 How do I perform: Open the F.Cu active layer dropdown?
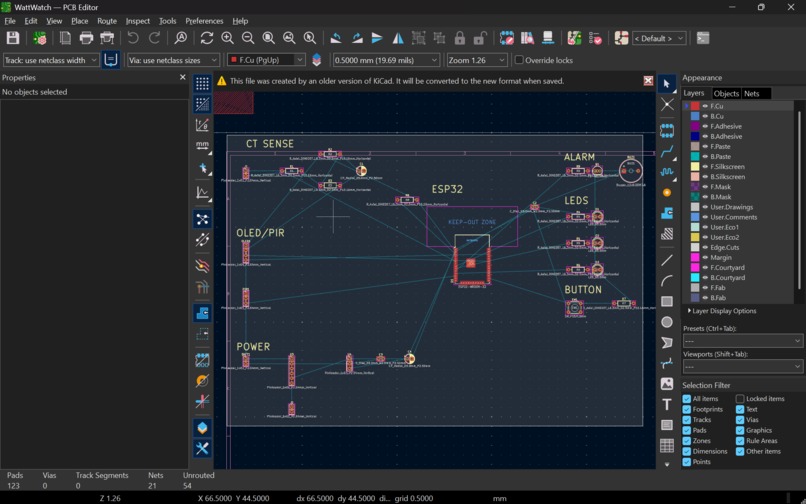[x=266, y=60]
